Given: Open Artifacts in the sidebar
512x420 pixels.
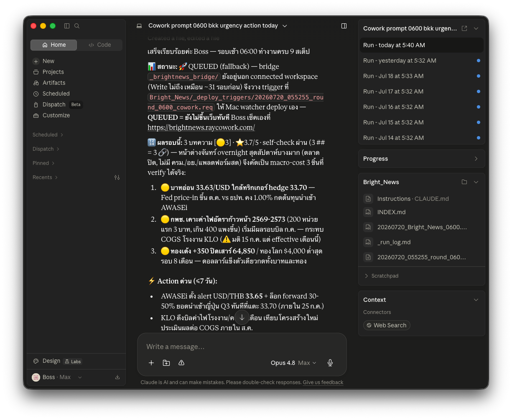Looking at the screenshot, I should 54,83.
